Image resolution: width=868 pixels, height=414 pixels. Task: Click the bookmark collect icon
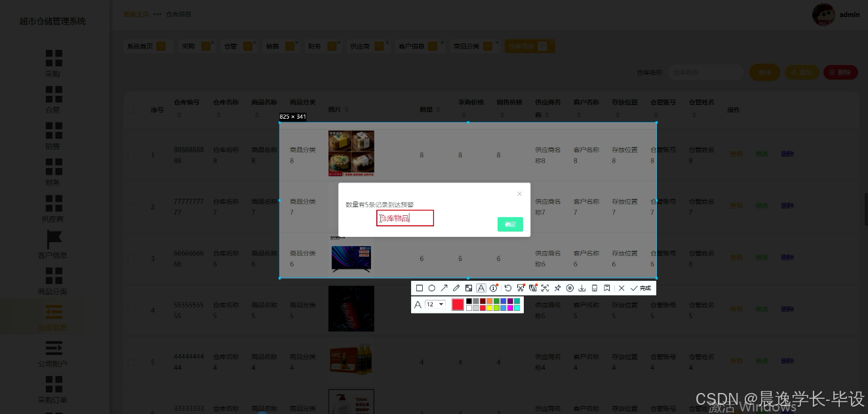pyautogui.click(x=607, y=288)
